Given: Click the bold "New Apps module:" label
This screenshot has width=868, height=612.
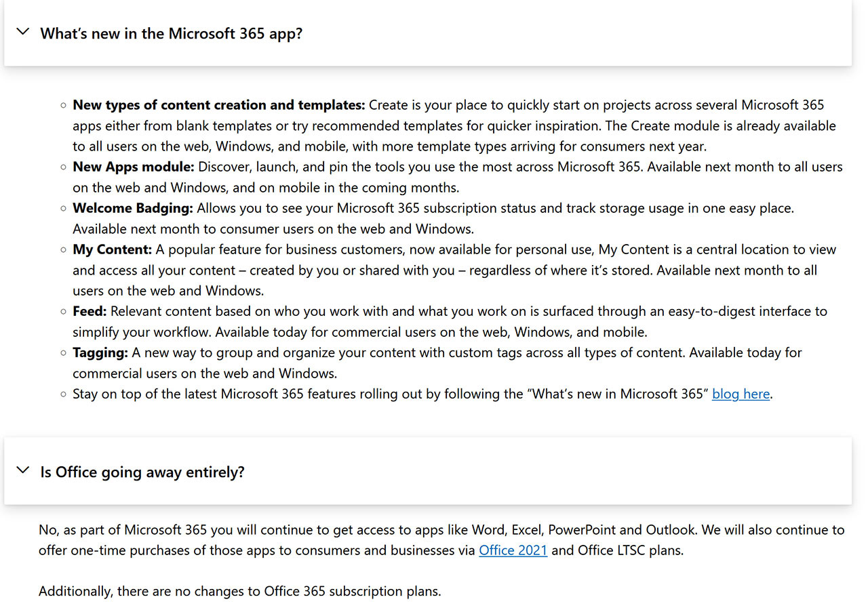Looking at the screenshot, I should (134, 167).
